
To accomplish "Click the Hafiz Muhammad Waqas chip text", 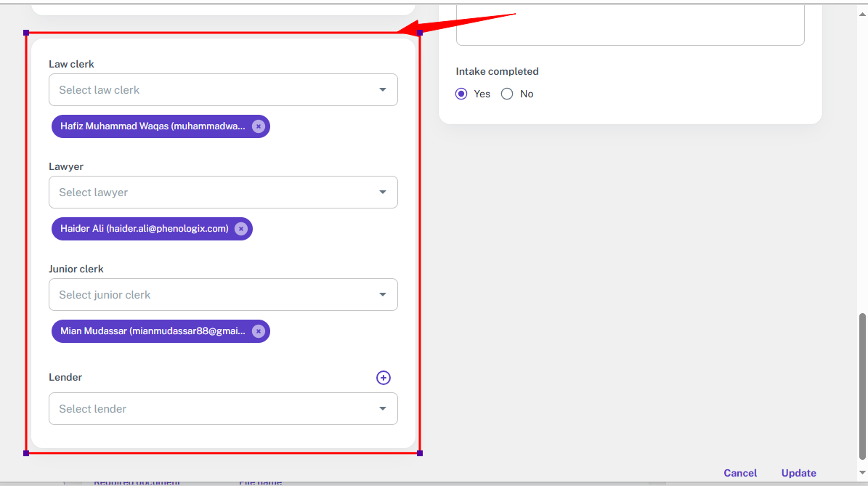I will coord(153,126).
